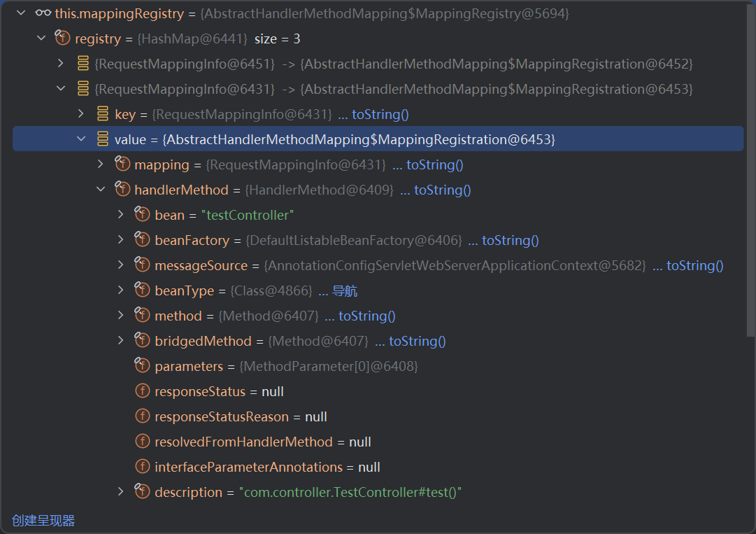Expand the beanFactory field

click(x=121, y=240)
